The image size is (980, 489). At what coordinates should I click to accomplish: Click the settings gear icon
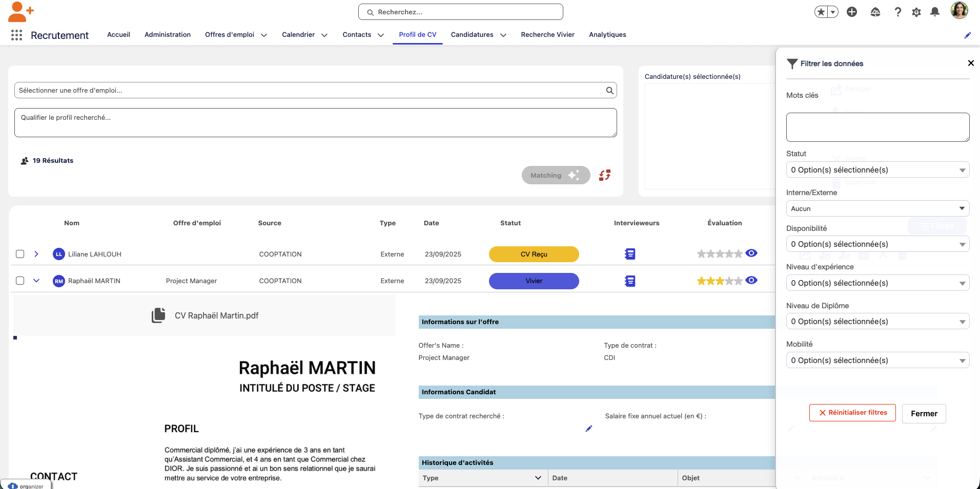(917, 12)
